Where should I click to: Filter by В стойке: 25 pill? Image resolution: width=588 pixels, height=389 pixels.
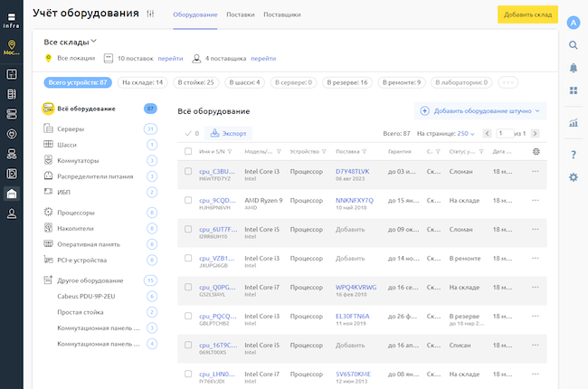click(195, 82)
